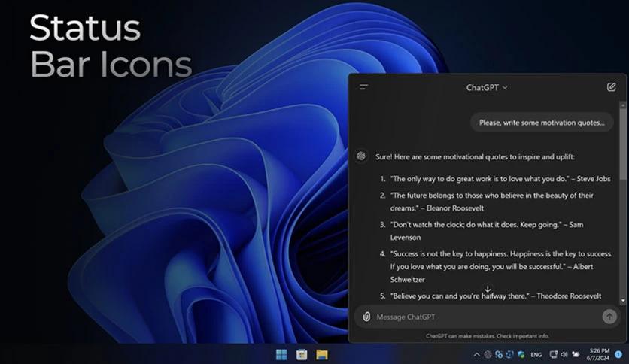Click the tray icon right of the link icon
This screenshot has width=629, height=364.
coord(510,355)
